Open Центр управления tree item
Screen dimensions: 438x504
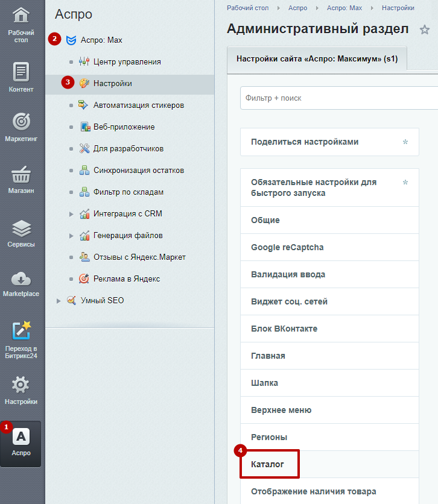coord(127,61)
